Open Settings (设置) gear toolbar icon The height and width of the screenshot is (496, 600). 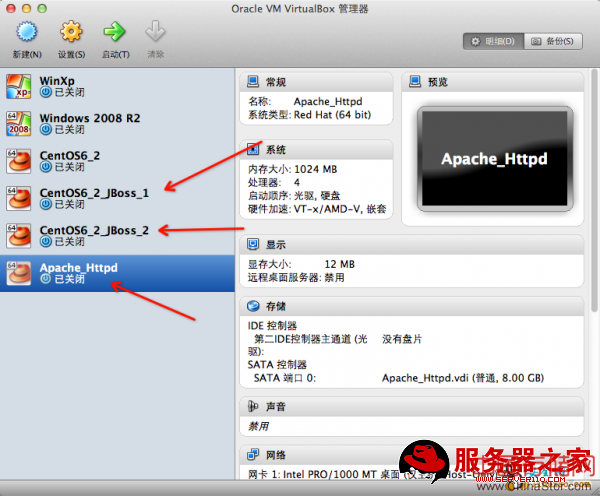[x=71, y=33]
